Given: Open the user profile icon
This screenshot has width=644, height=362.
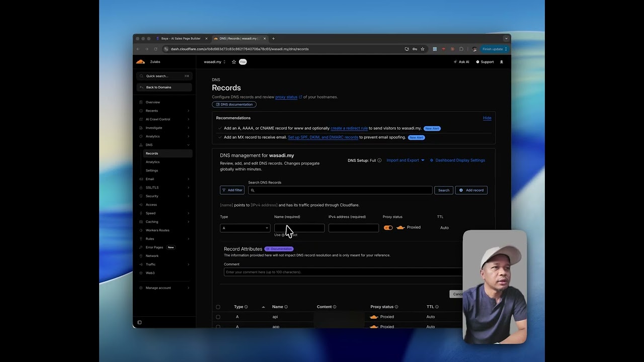Looking at the screenshot, I should pyautogui.click(x=501, y=62).
